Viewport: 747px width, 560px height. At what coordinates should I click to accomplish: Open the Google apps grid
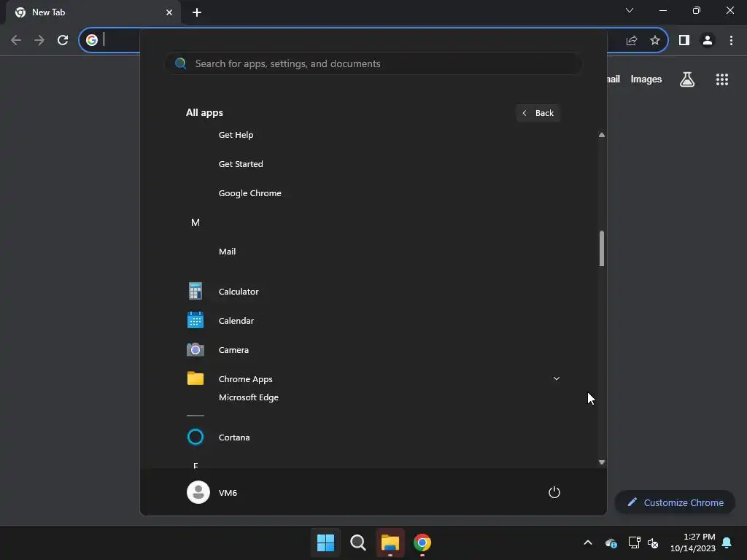coord(722,79)
